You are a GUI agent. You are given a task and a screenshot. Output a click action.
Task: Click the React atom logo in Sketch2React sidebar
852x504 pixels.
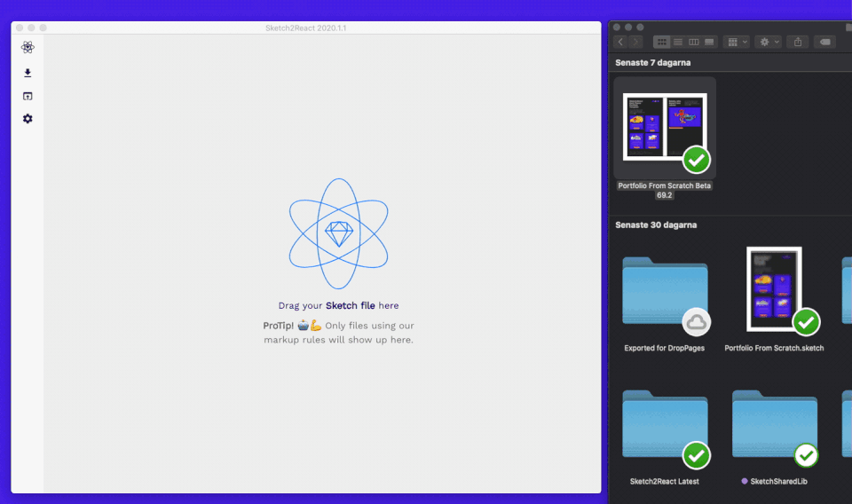click(x=28, y=47)
